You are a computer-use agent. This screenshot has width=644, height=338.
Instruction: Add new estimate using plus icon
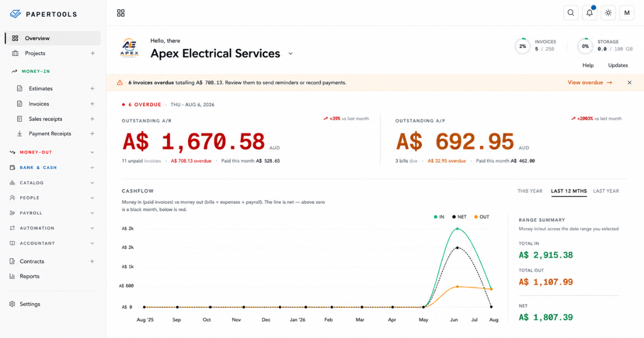pyautogui.click(x=92, y=89)
